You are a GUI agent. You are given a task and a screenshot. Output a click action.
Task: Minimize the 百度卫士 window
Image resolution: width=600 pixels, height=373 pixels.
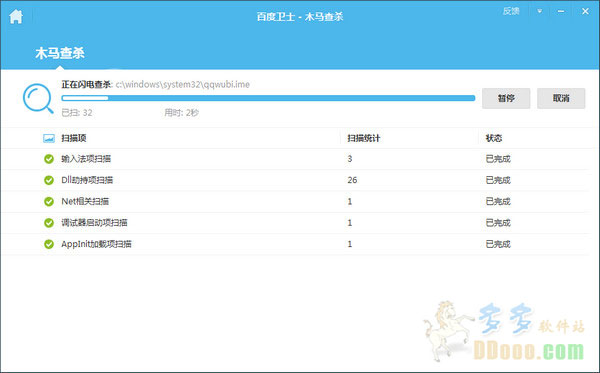pos(561,11)
